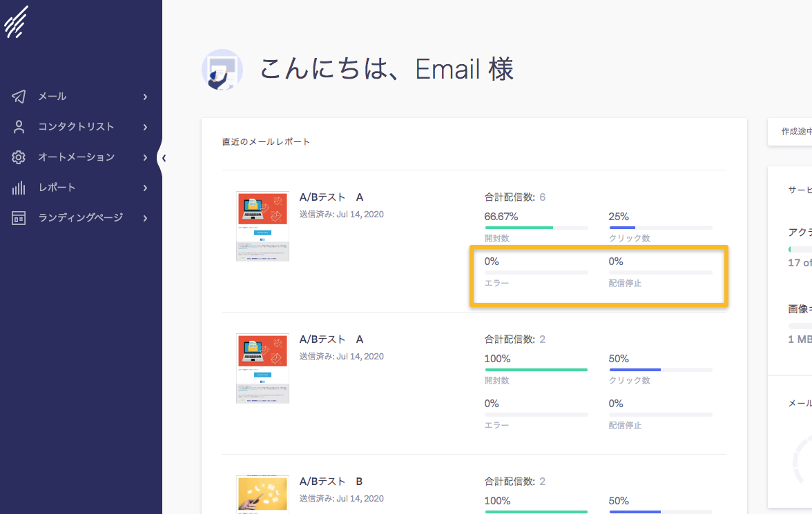Open the A/Bテスト B report title
812x514 pixels.
(331, 482)
